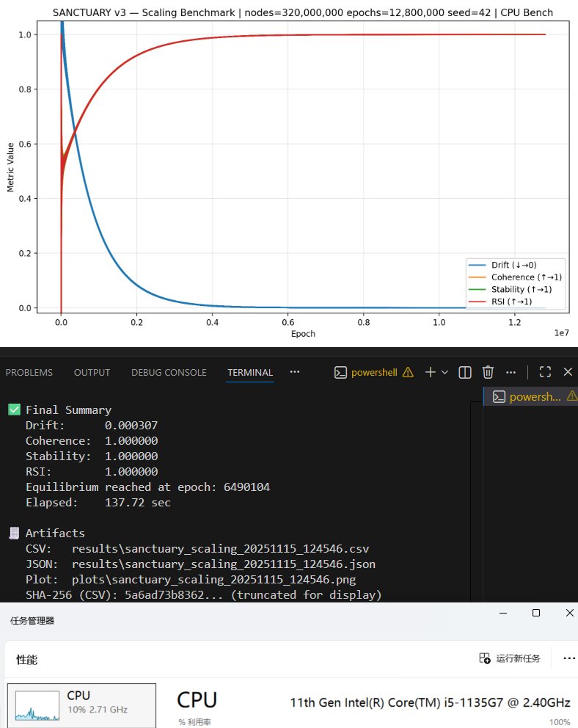Click the 1e7 axis scale label

561,333
